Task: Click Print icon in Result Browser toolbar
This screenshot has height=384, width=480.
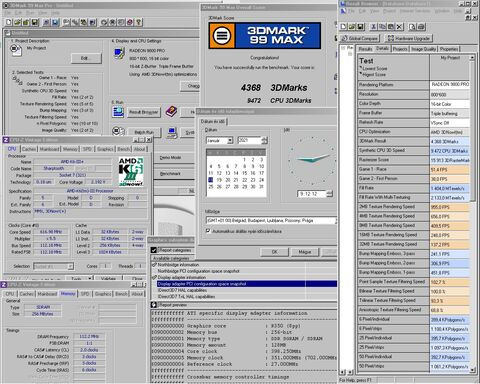Action: (421, 27)
